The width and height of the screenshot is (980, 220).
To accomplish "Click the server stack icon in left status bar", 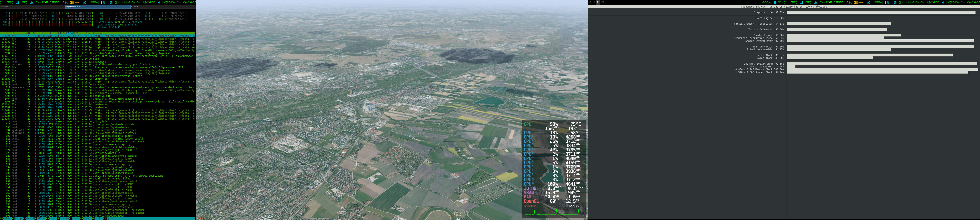I will click(18, 2).
